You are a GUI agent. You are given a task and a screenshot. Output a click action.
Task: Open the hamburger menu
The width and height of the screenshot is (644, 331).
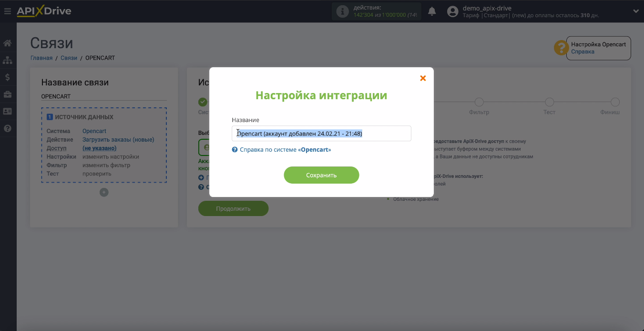(x=7, y=11)
